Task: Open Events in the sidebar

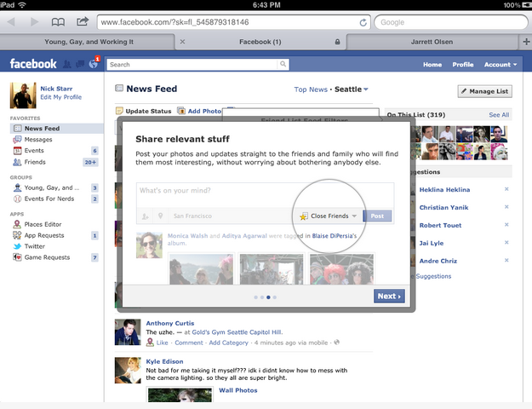Action: tap(34, 151)
